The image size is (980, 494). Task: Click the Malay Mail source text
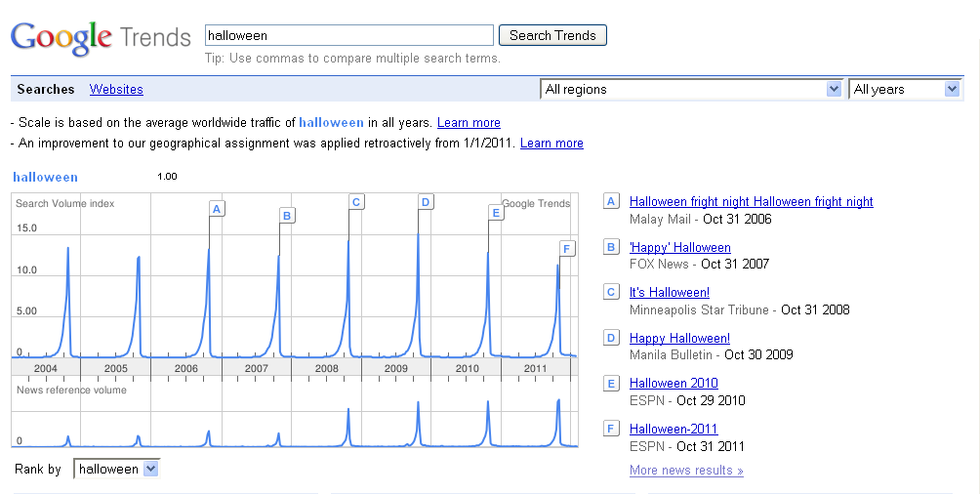click(x=660, y=219)
